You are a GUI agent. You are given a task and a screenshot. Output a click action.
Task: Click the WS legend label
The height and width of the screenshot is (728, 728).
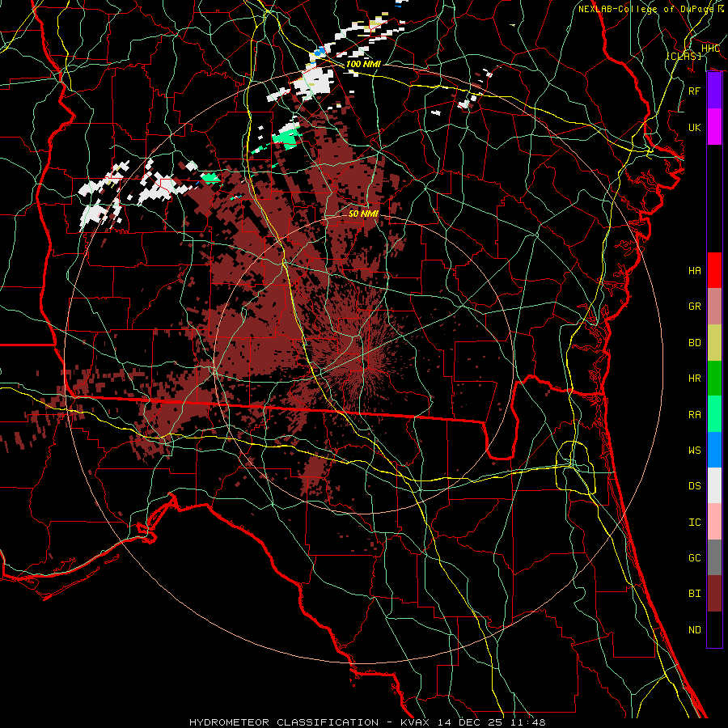(x=694, y=450)
